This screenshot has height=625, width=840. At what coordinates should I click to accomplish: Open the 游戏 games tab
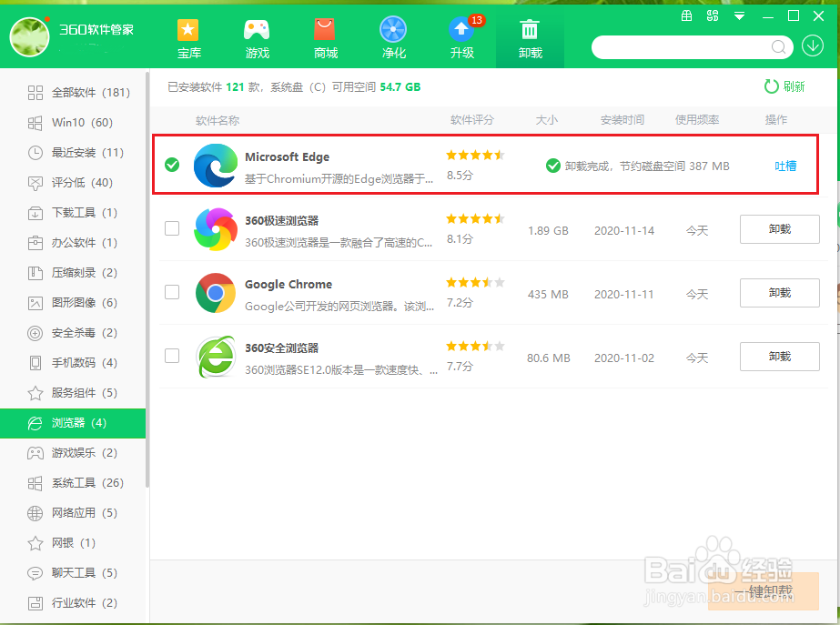pos(258,38)
